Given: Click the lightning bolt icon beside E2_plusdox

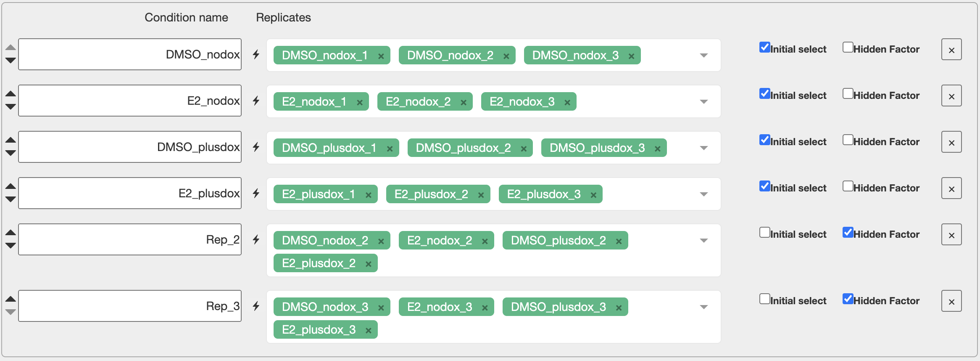Looking at the screenshot, I should [x=256, y=193].
